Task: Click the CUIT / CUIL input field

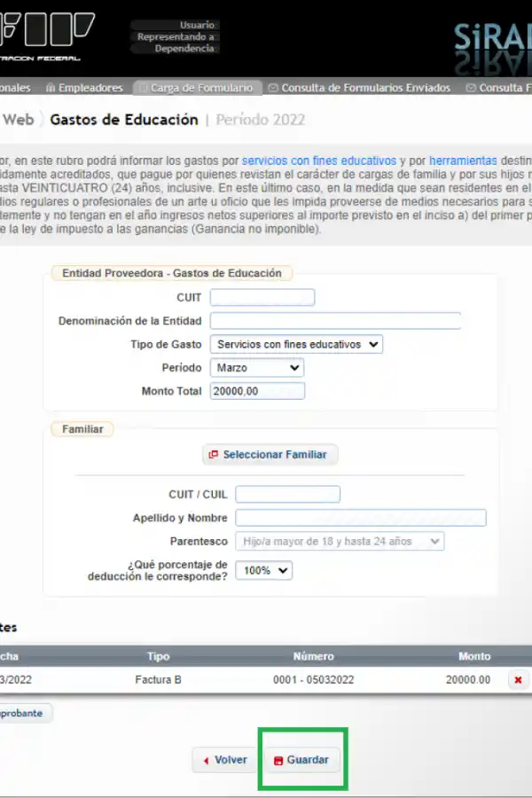Action: (x=287, y=494)
